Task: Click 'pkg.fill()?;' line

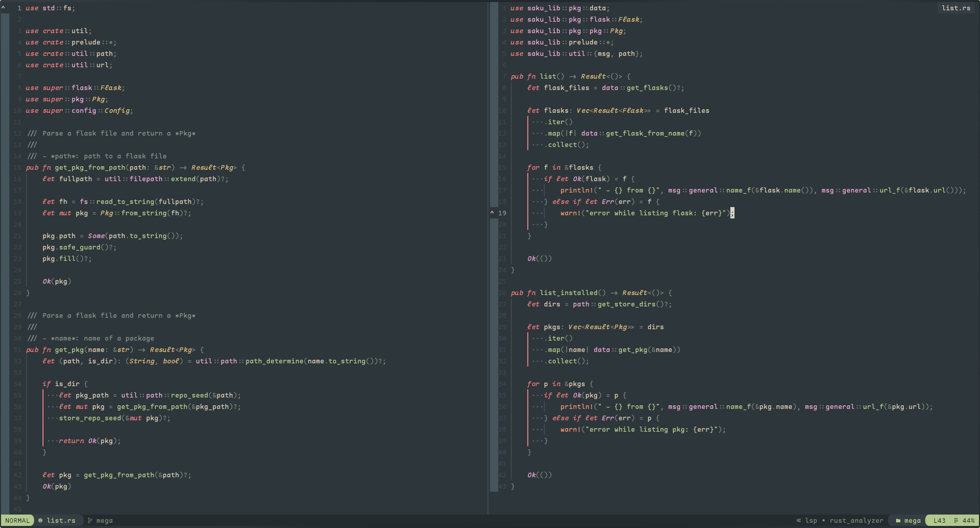Action: (67, 258)
